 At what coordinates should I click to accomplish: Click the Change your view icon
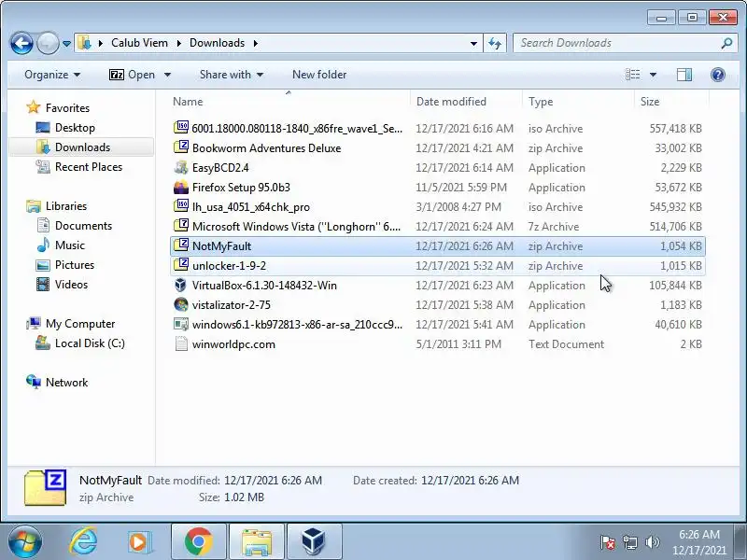pos(633,75)
